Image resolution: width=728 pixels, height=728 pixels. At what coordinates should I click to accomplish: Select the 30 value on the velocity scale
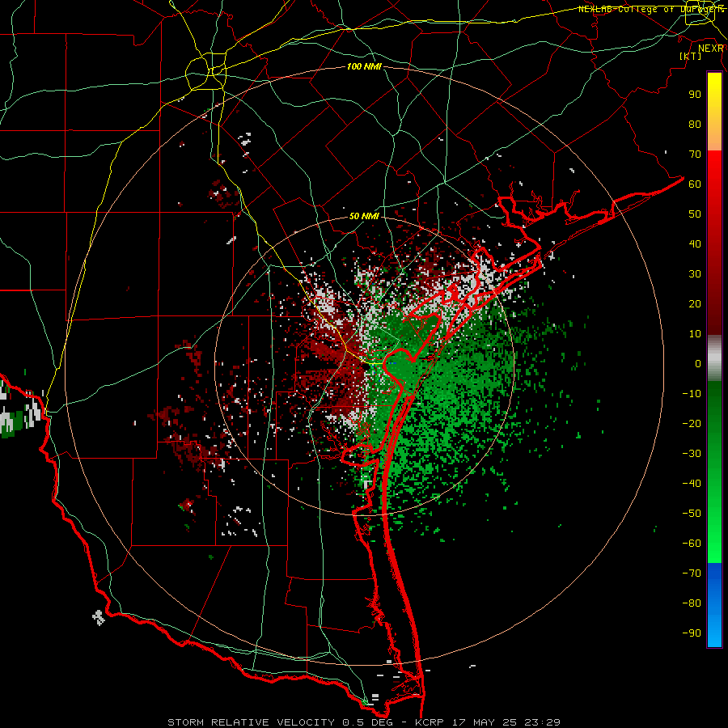pyautogui.click(x=695, y=274)
